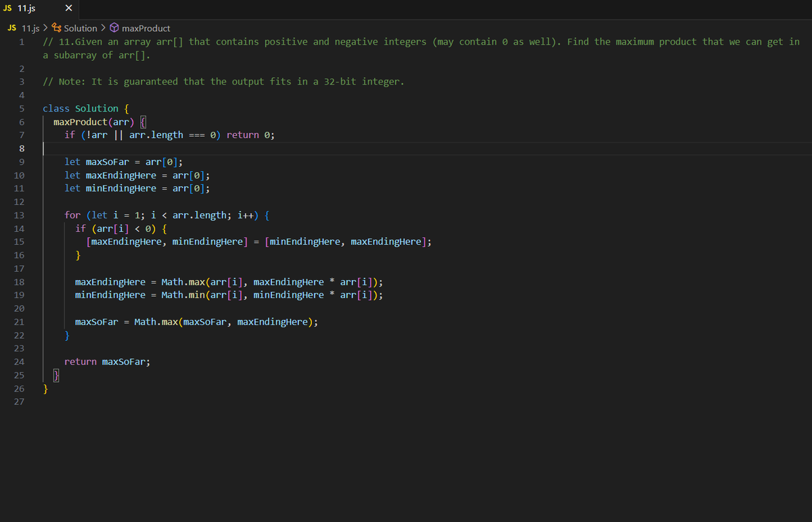Click 'return maxSoFar;' statement

[108, 362]
